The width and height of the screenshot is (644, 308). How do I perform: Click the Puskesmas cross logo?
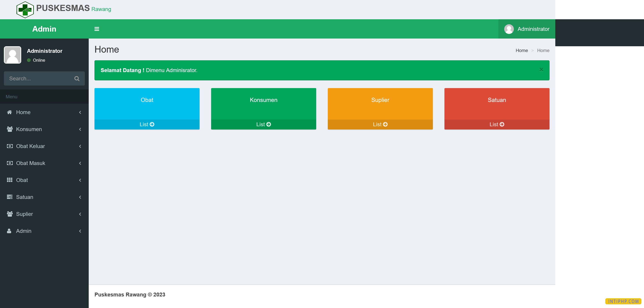coord(25,9)
